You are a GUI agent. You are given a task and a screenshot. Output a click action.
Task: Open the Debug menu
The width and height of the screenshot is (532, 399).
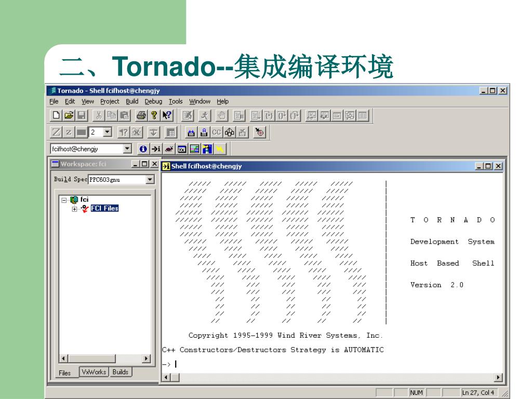point(153,101)
